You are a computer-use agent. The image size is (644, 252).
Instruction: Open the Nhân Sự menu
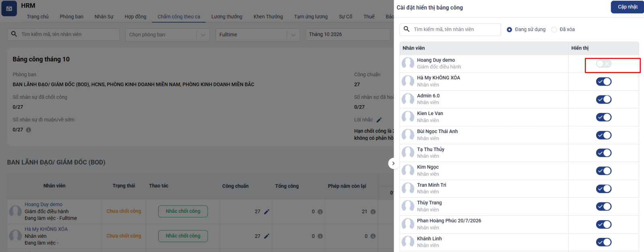[104, 17]
